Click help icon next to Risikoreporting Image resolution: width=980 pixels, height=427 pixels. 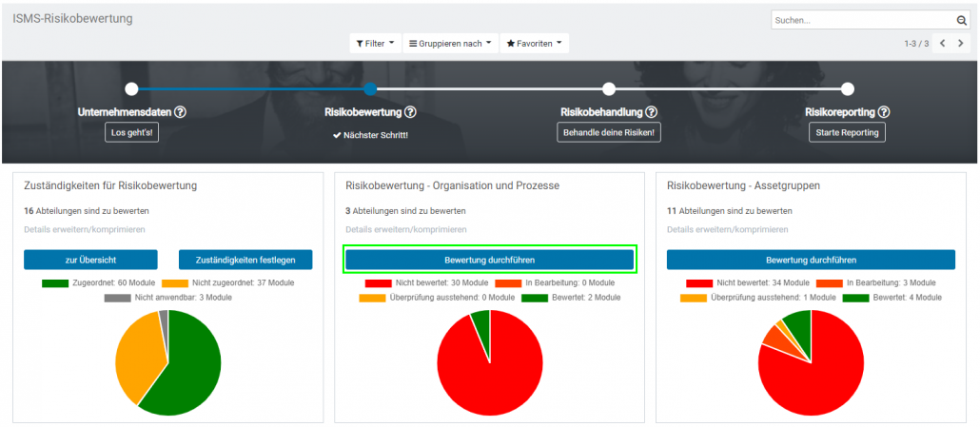[884, 112]
